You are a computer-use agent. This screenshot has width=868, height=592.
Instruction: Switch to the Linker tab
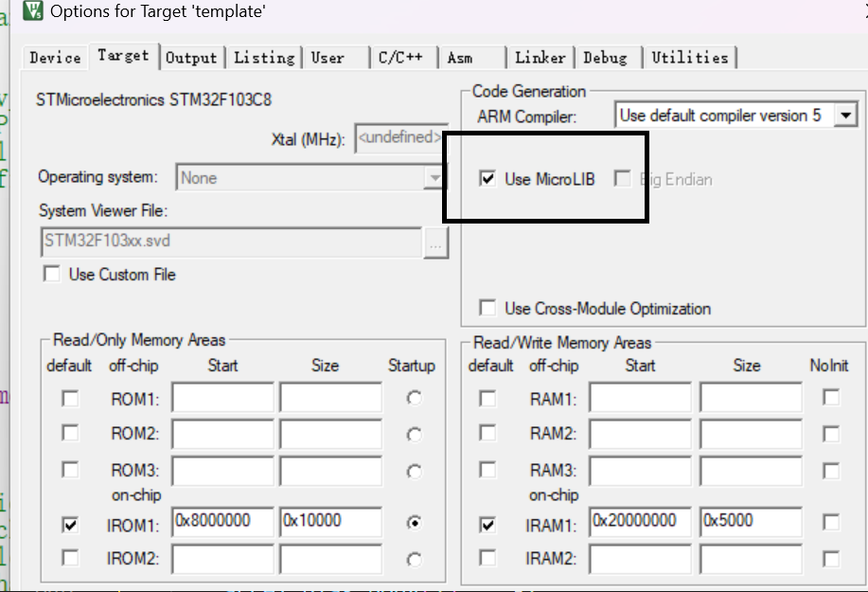point(540,58)
